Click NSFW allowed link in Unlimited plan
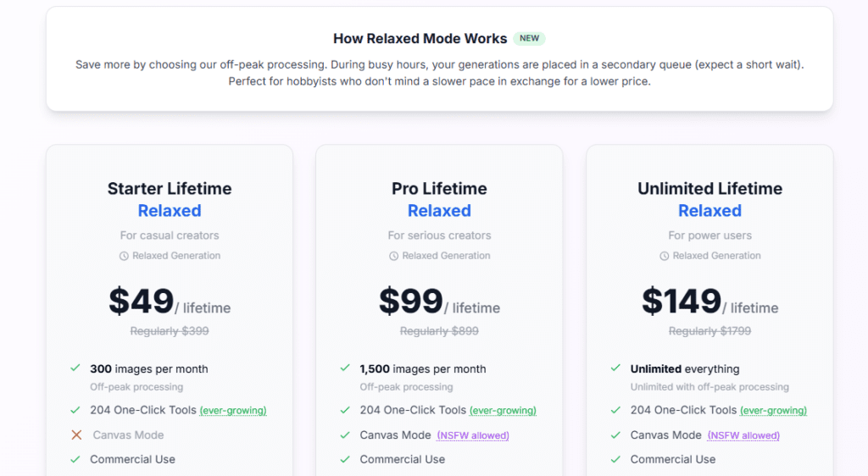This screenshot has height=476, width=868. coord(743,436)
